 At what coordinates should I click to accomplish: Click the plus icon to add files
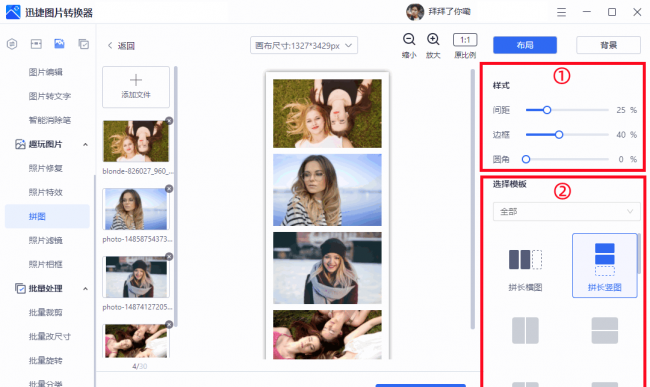pos(136,80)
